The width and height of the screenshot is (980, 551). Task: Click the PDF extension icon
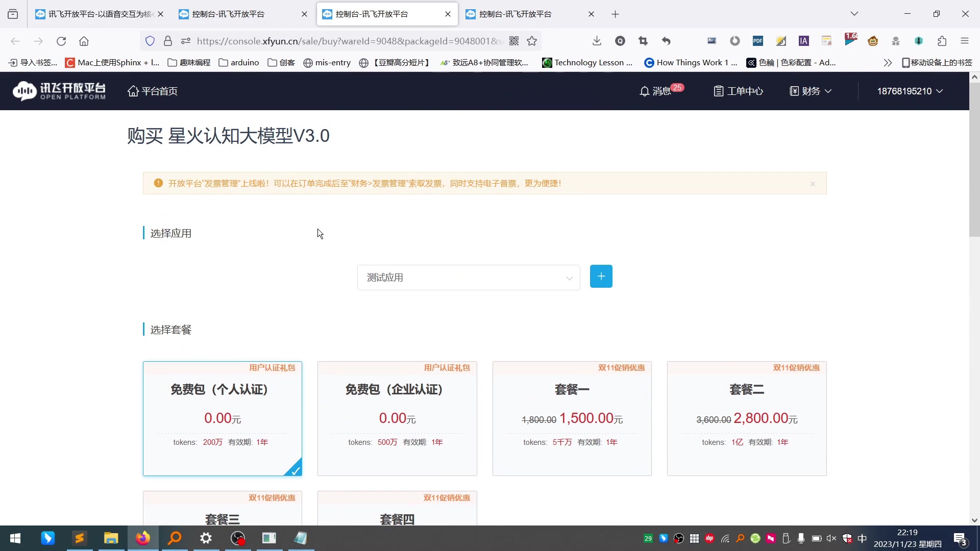758,41
